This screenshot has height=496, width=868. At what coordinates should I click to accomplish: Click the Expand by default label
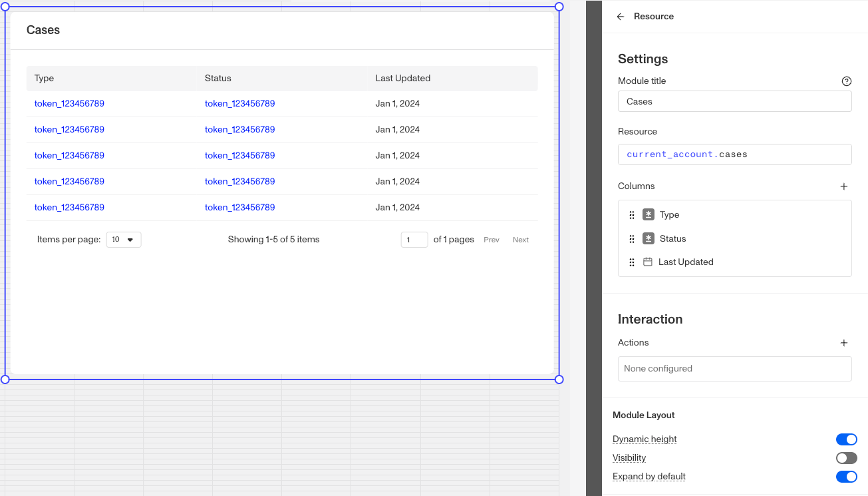(x=649, y=477)
